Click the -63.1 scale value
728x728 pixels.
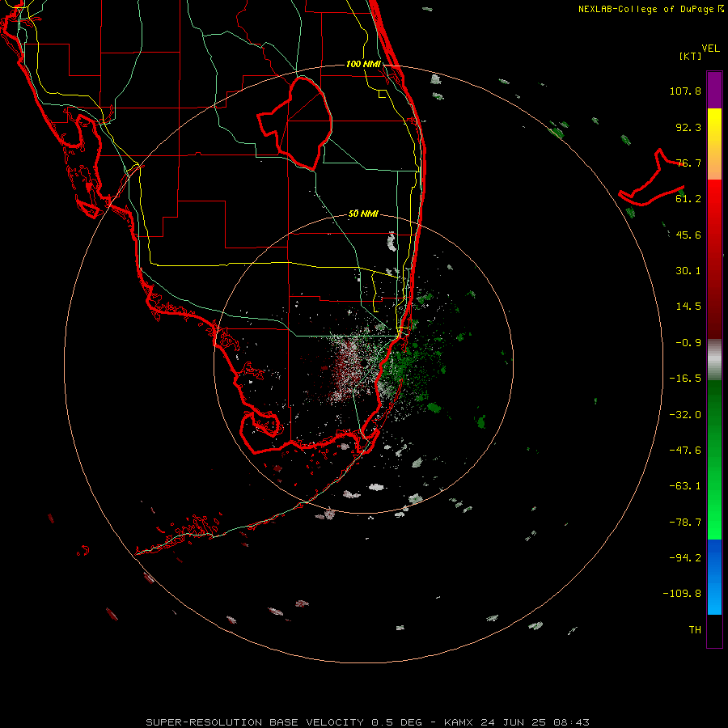[x=685, y=486]
